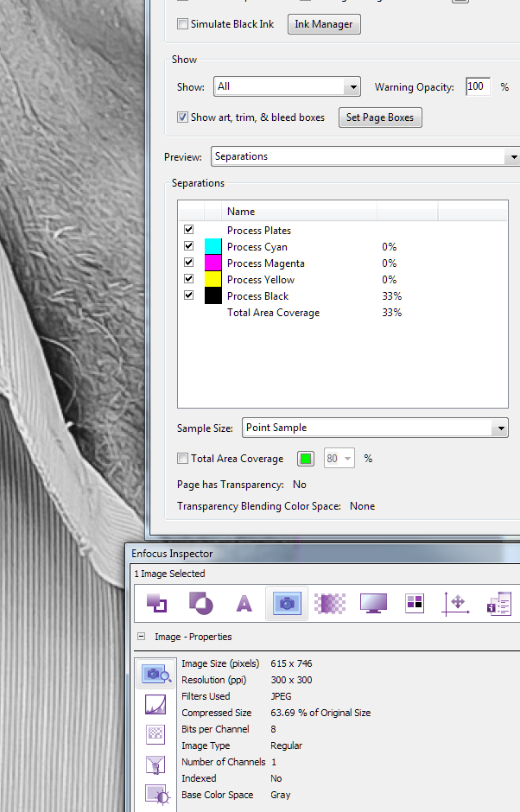Enable the Simulate Black Ink checkbox
Viewport: 520px width, 812px height.
(x=183, y=24)
